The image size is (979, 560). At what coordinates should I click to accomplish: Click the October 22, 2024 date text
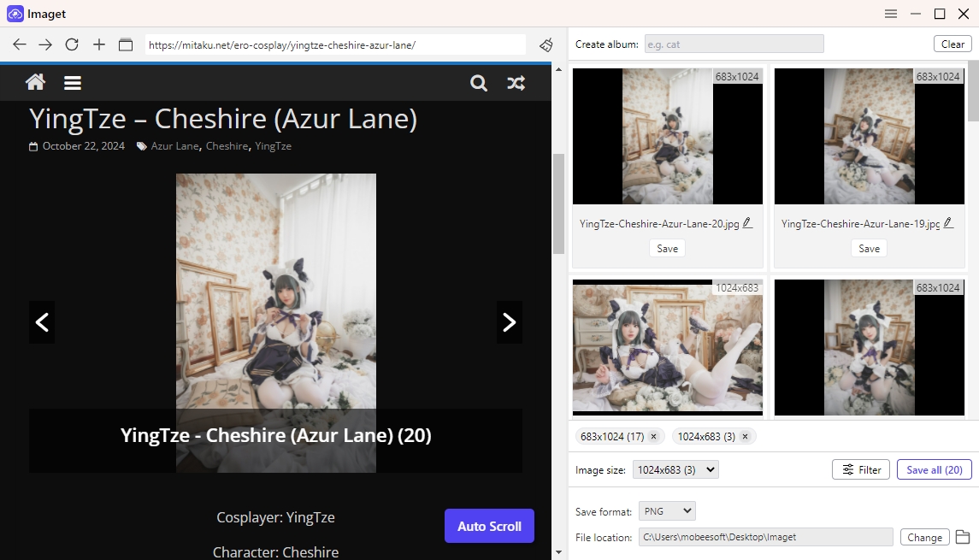[x=84, y=146]
